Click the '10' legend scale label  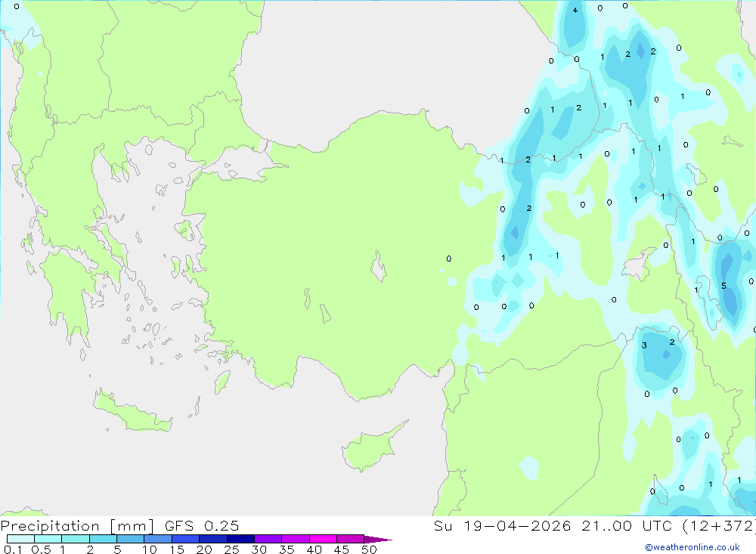pos(150,549)
